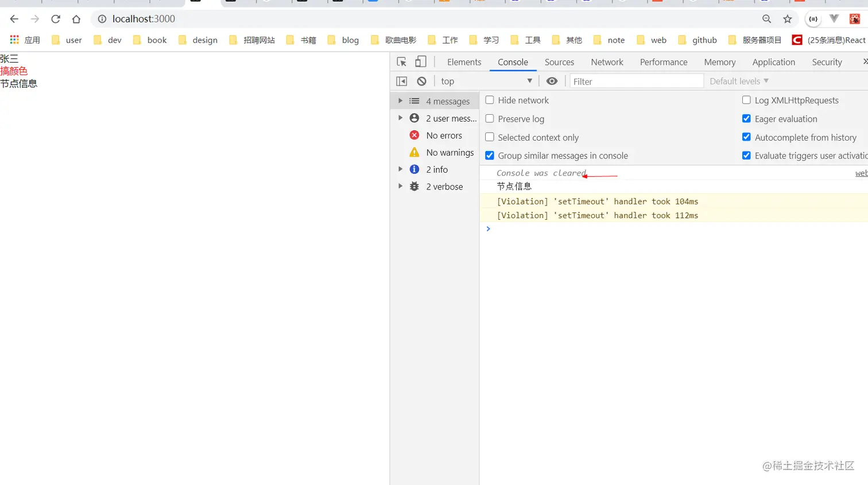Expand the 4 messages group
Image resolution: width=868 pixels, height=485 pixels.
(x=400, y=101)
